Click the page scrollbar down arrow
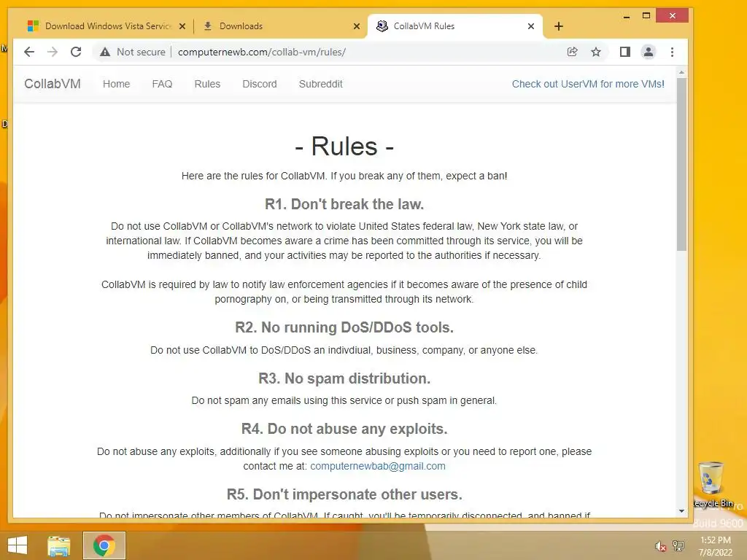Screen dimensions: 747x560 point(681,511)
